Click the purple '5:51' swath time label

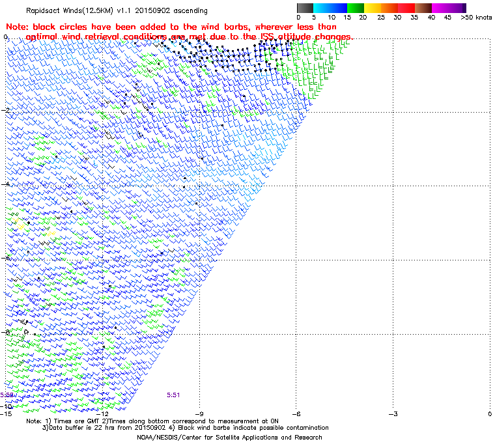click(x=173, y=395)
